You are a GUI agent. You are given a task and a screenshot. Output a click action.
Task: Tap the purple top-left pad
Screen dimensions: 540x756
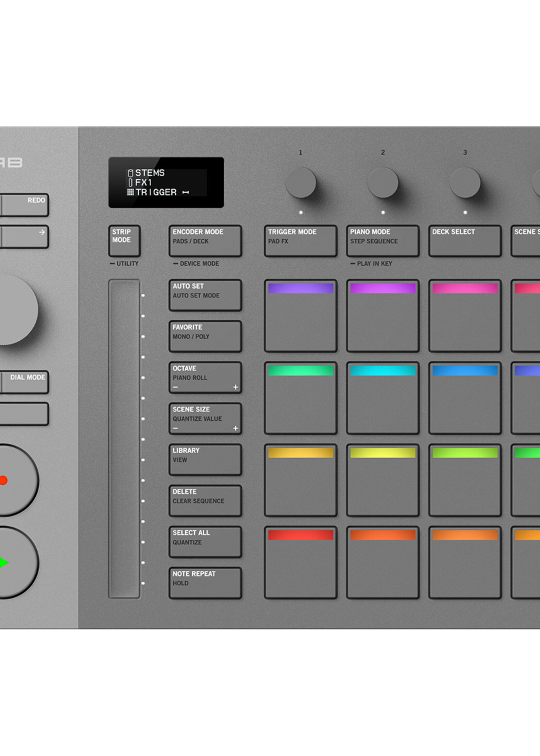pos(301,316)
